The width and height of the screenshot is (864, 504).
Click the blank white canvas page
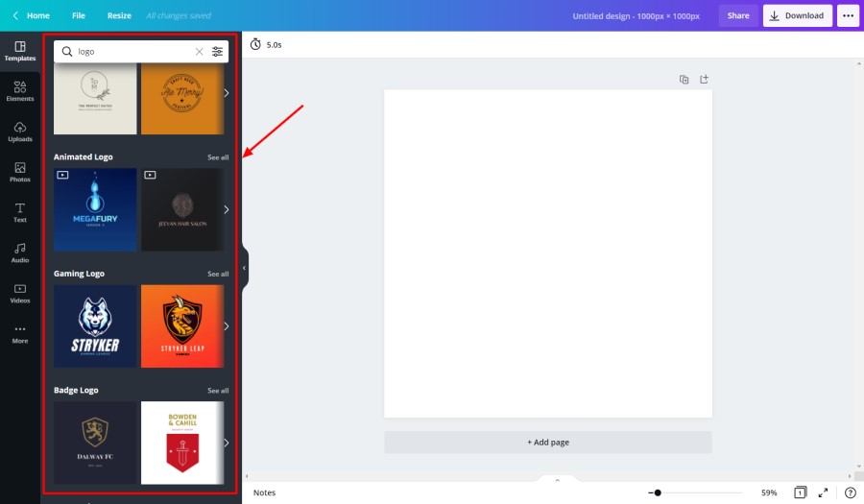(548, 253)
